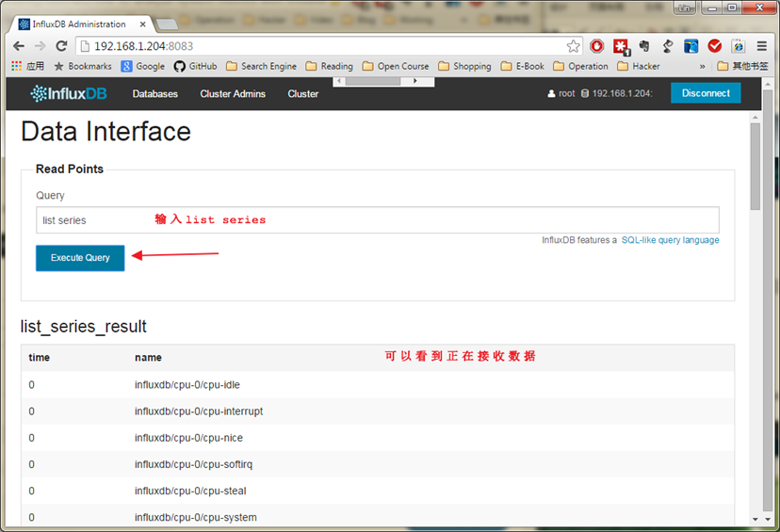780x532 pixels.
Task: Click the root user icon in navbar
Action: click(552, 93)
